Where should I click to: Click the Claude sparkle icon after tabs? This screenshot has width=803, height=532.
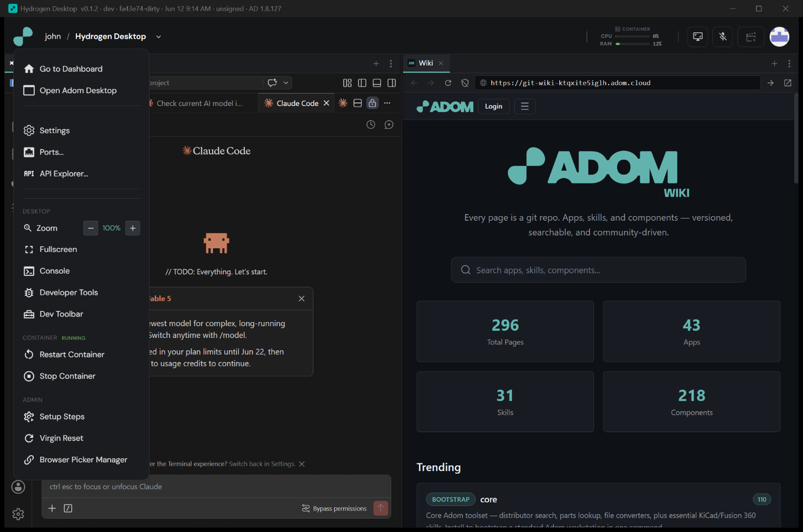point(343,103)
